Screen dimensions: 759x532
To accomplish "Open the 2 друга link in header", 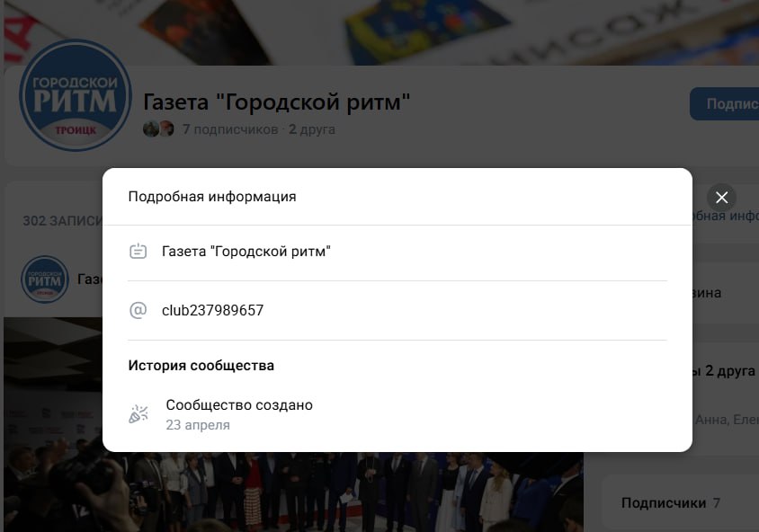I will tap(312, 129).
